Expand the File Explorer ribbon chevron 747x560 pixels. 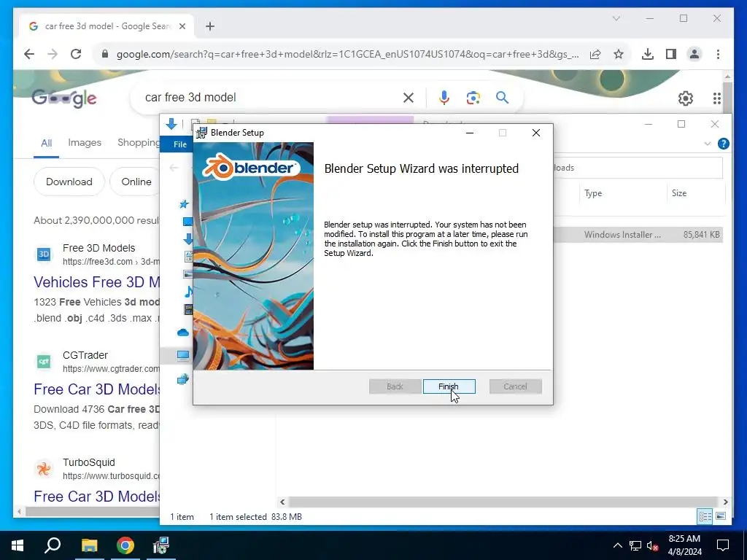[708, 144]
